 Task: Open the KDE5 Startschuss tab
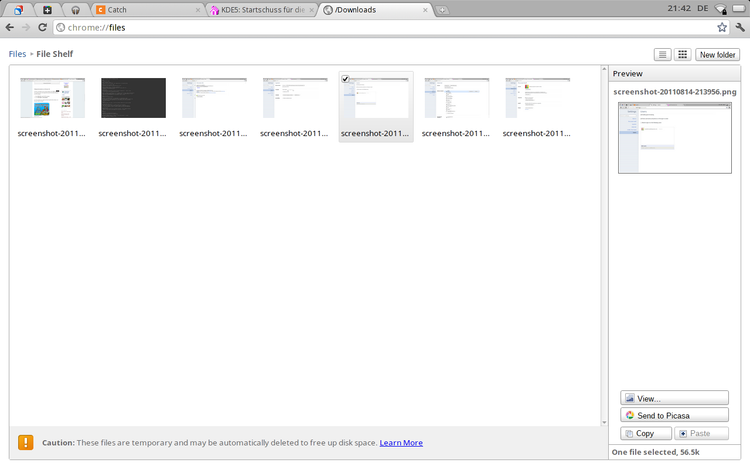(260, 10)
